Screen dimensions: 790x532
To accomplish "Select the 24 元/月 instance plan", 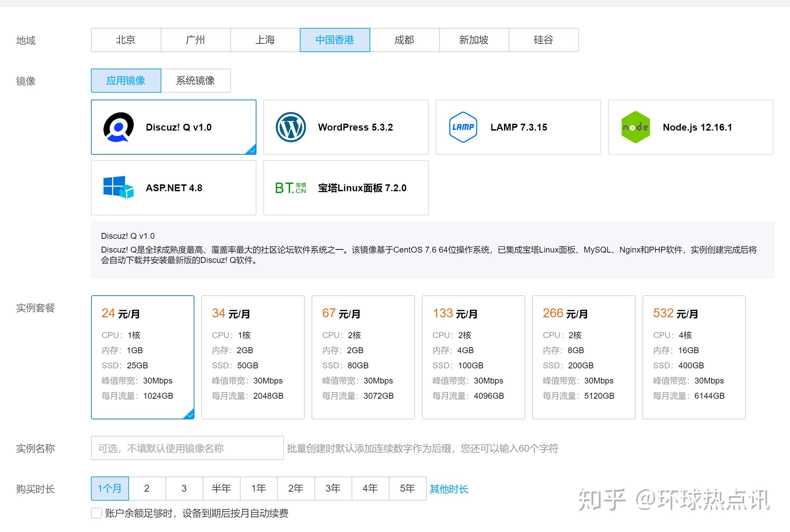I will [x=143, y=357].
